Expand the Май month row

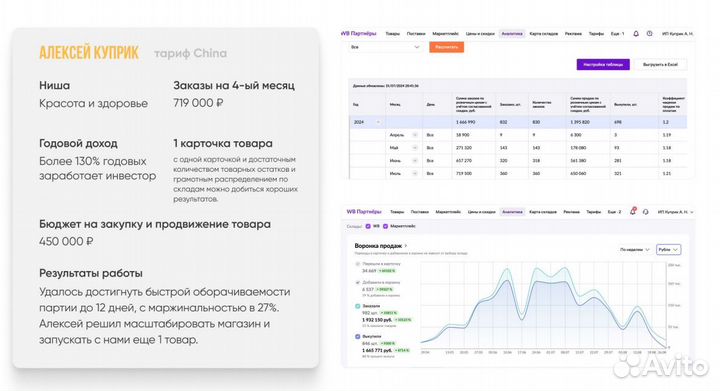pos(415,148)
